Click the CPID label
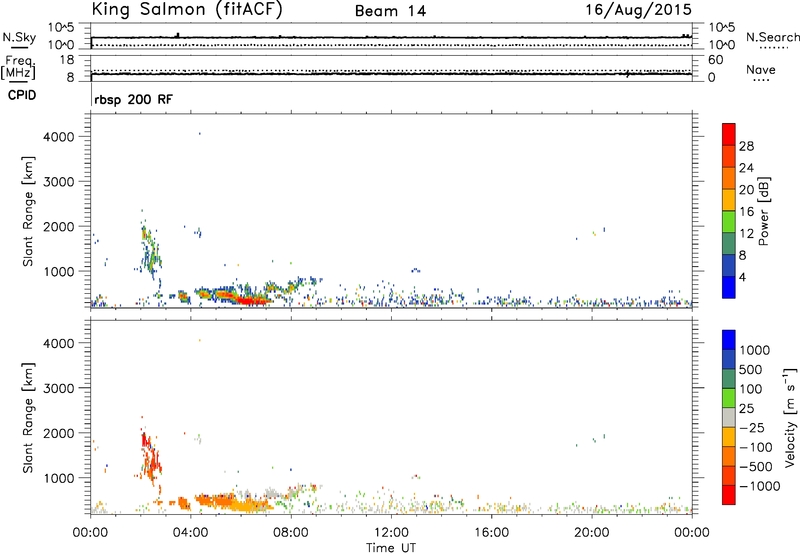This screenshot has height=554, width=800. click(x=22, y=95)
